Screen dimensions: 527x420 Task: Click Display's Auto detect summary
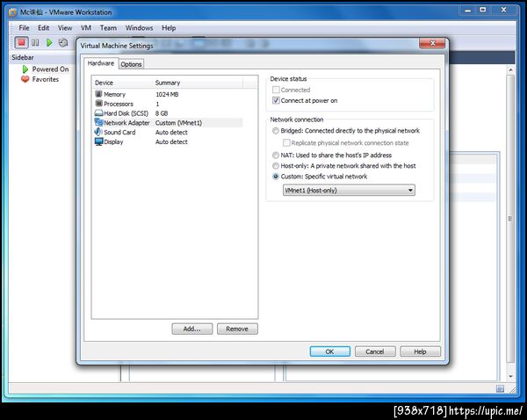171,142
